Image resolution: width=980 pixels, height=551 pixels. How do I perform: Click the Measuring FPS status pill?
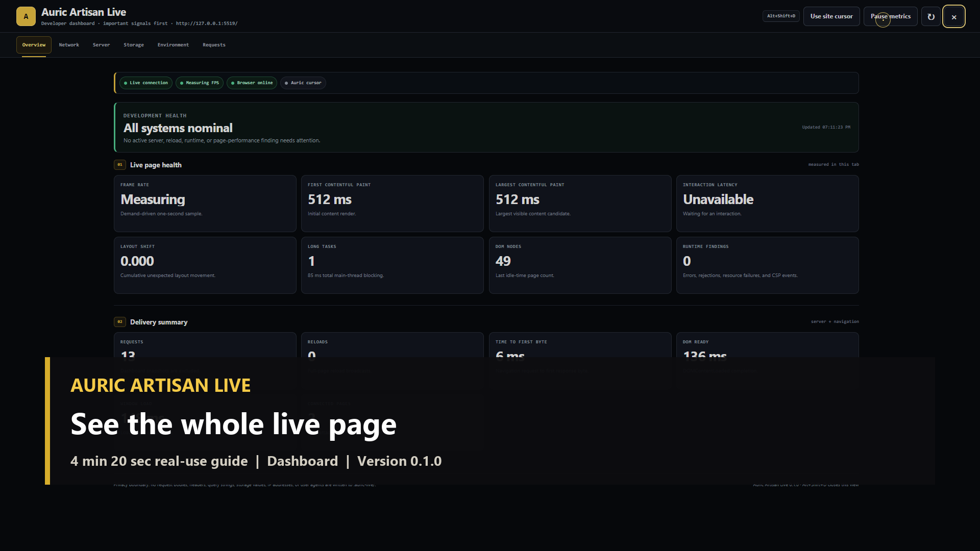(x=200, y=83)
